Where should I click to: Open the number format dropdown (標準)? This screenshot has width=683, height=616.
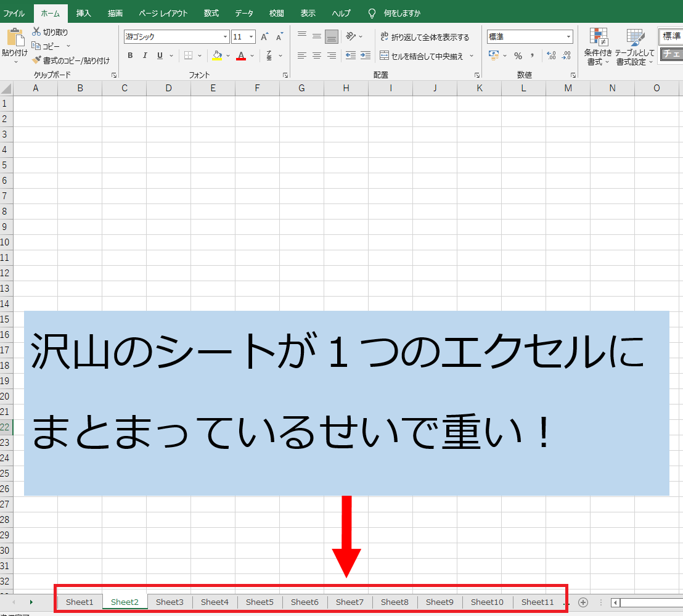point(568,37)
